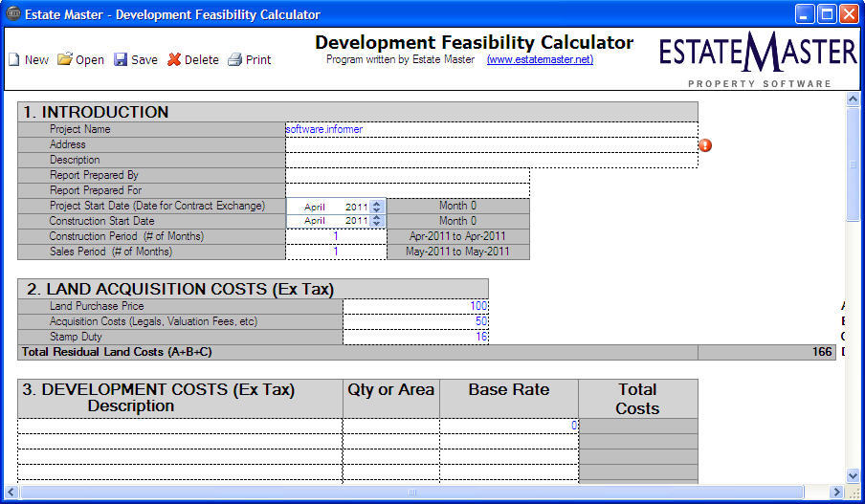Viewport: 865px width, 504px height.
Task: Click the New label in toolbar
Action: coord(36,59)
